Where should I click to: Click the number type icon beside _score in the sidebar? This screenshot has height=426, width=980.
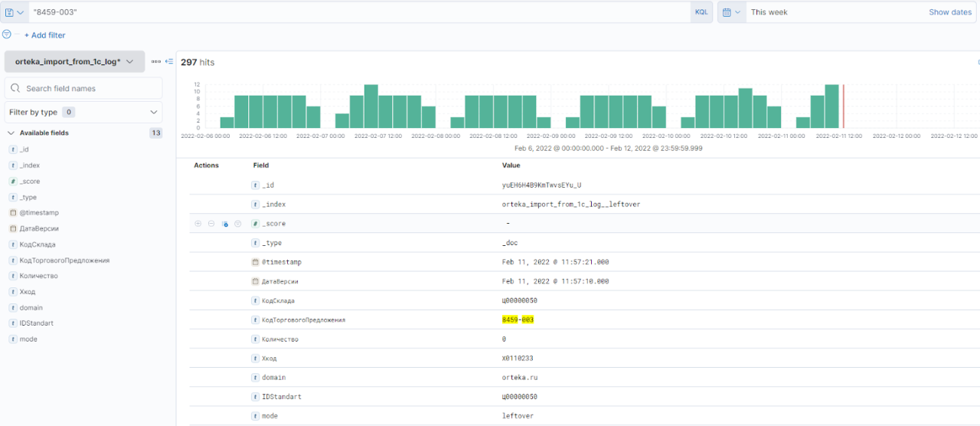pyautogui.click(x=13, y=182)
